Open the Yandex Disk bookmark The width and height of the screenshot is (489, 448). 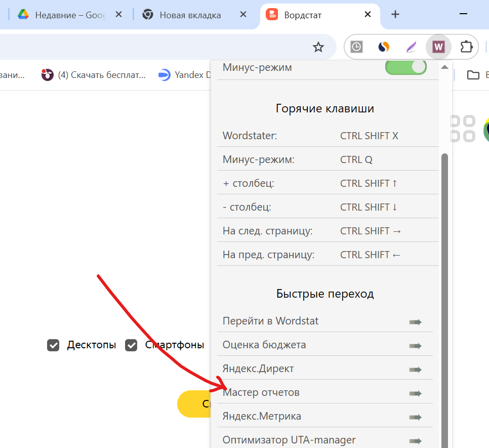(x=185, y=75)
